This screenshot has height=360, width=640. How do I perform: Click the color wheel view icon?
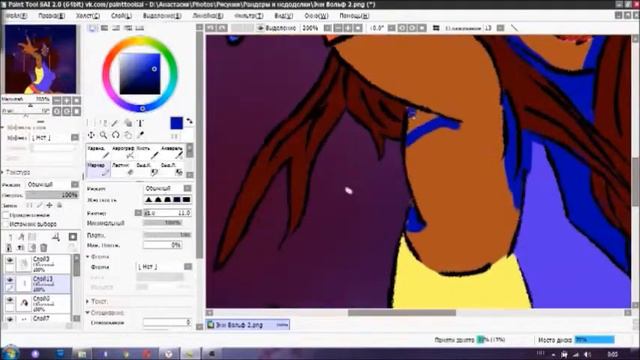click(93, 28)
